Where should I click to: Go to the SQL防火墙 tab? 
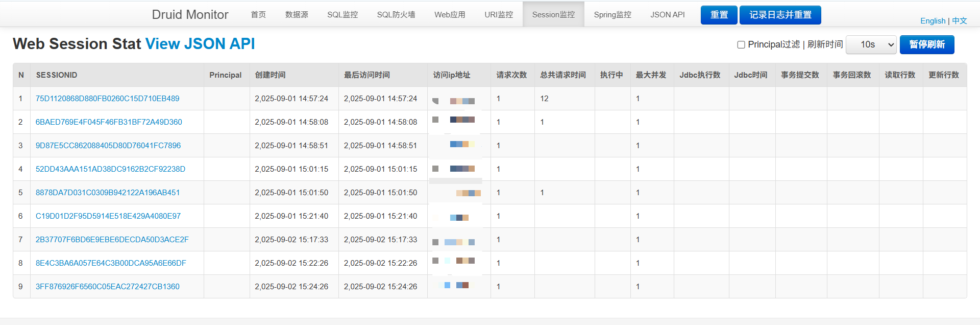tap(396, 15)
